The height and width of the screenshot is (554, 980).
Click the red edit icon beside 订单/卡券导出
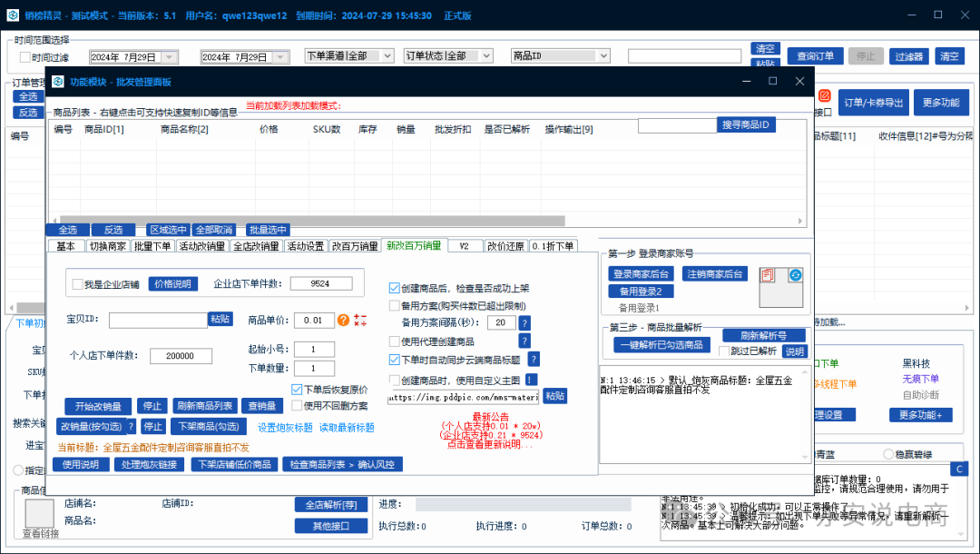pos(824,95)
